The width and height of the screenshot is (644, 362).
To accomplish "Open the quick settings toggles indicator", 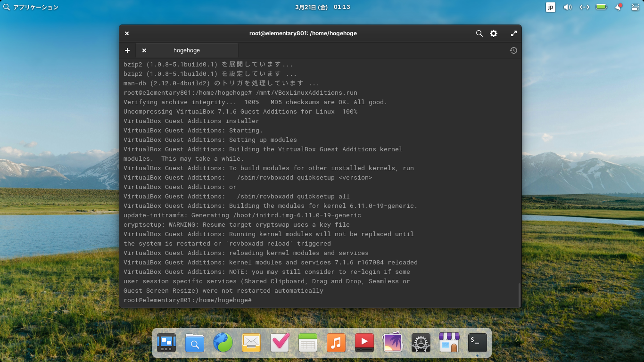I will tap(635, 7).
